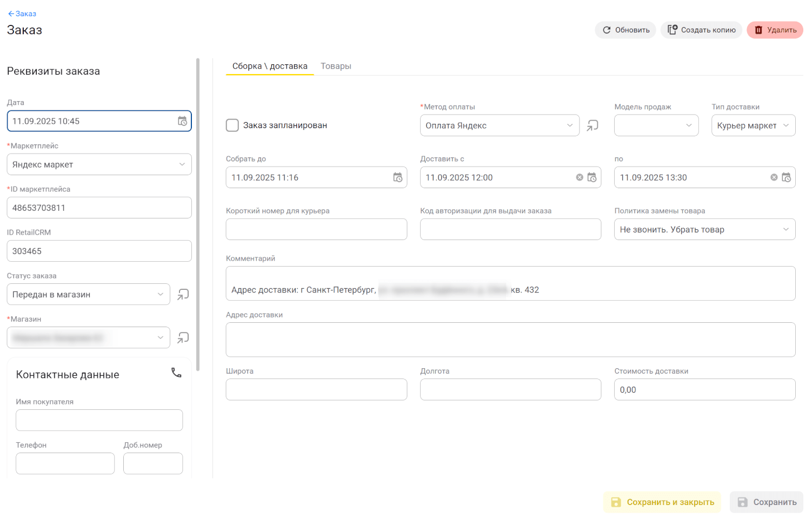The width and height of the screenshot is (812, 518).
Task: Clear the Доставить с date value
Action: click(580, 177)
